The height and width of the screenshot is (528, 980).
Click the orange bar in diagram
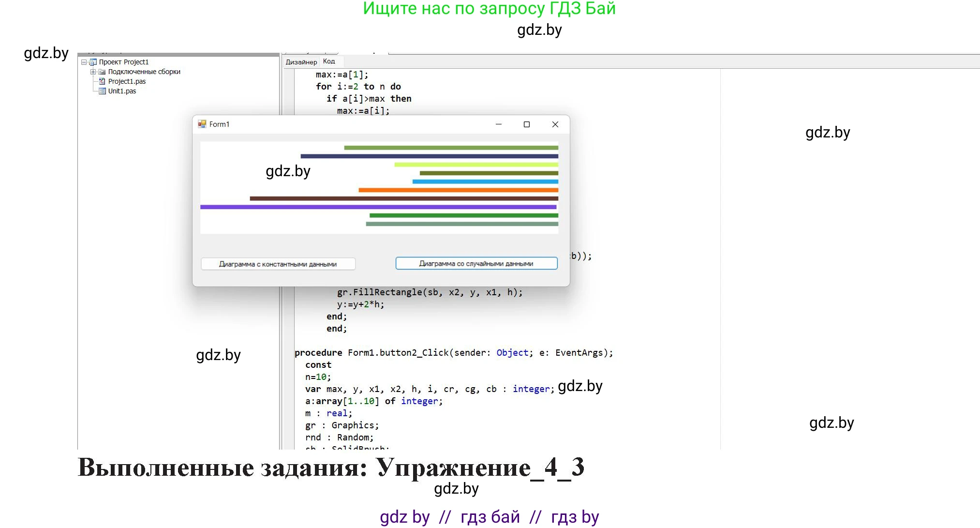(x=458, y=190)
